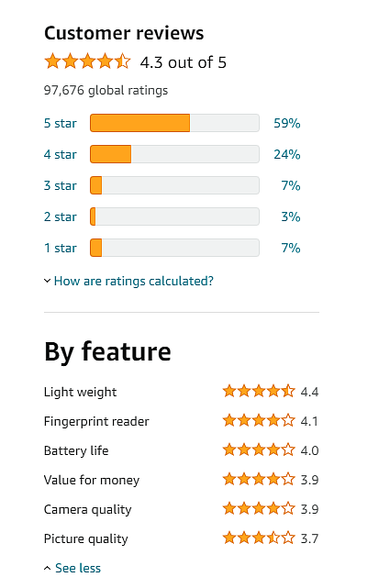The image size is (390, 588).
Task: Open the 2 star reviews link
Action: (60, 216)
